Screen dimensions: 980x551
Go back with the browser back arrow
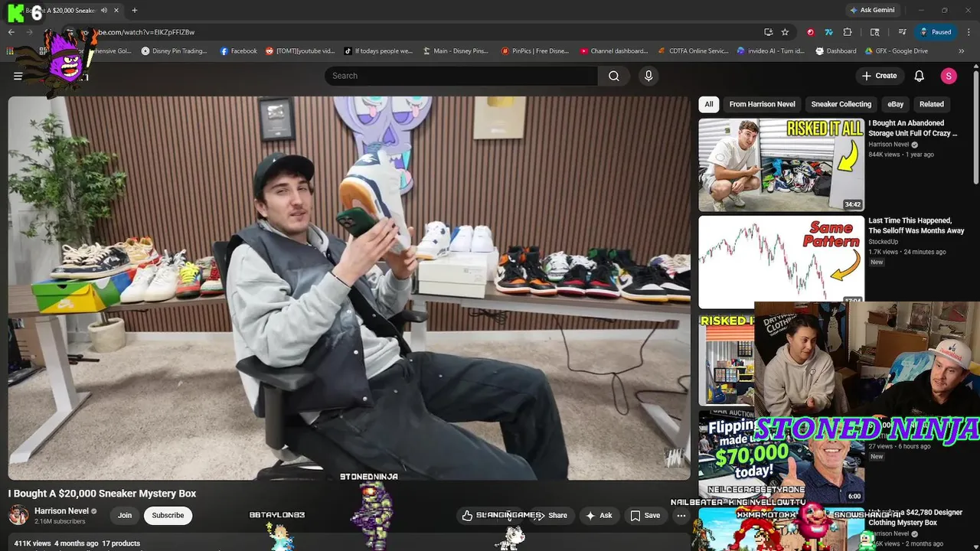tap(11, 32)
